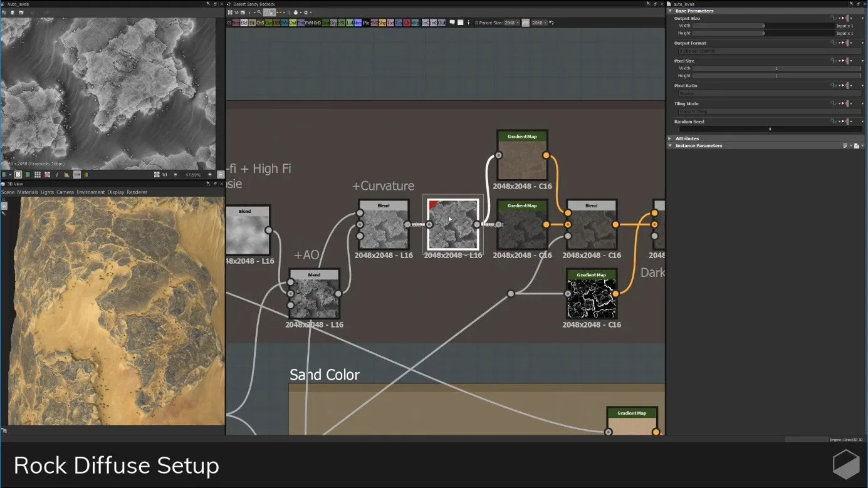Click the information icon in the 2D view toolbar
The height and width of the screenshot is (488, 868).
tap(57, 175)
